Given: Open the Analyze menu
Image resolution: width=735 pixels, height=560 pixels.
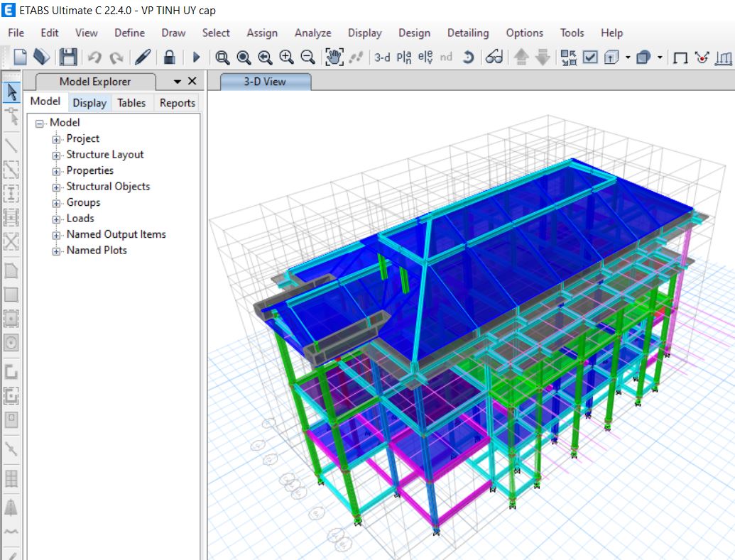Looking at the screenshot, I should [312, 33].
